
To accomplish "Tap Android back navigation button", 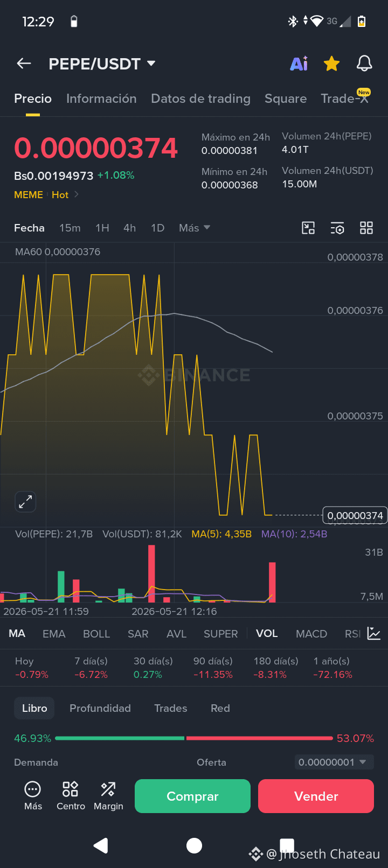I will pyautogui.click(x=101, y=845).
